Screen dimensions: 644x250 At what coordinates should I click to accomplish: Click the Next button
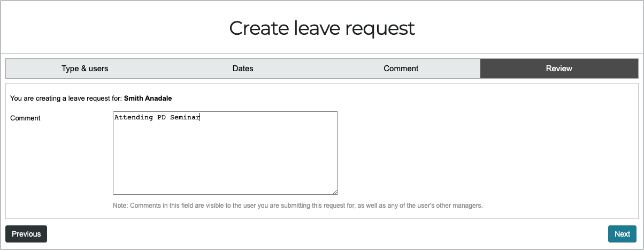pyautogui.click(x=622, y=234)
